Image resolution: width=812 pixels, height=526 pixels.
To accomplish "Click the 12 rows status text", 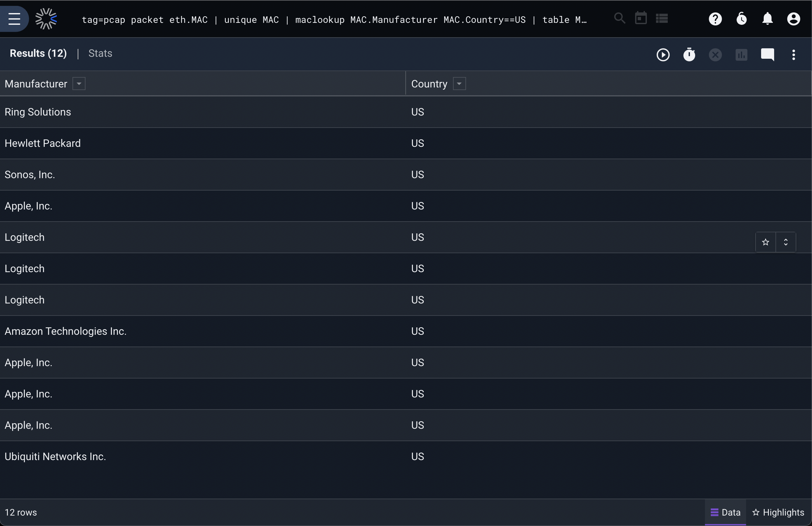I will click(21, 512).
